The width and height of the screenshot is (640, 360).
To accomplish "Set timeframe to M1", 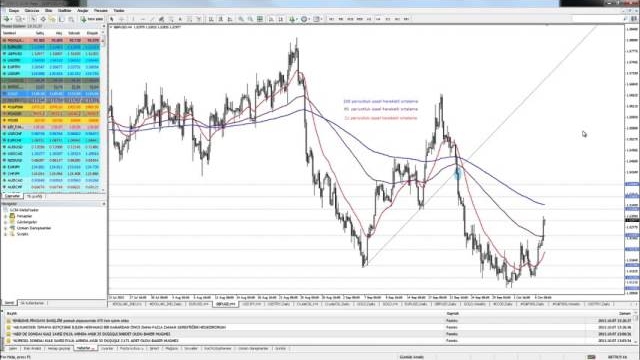I will [331, 19].
